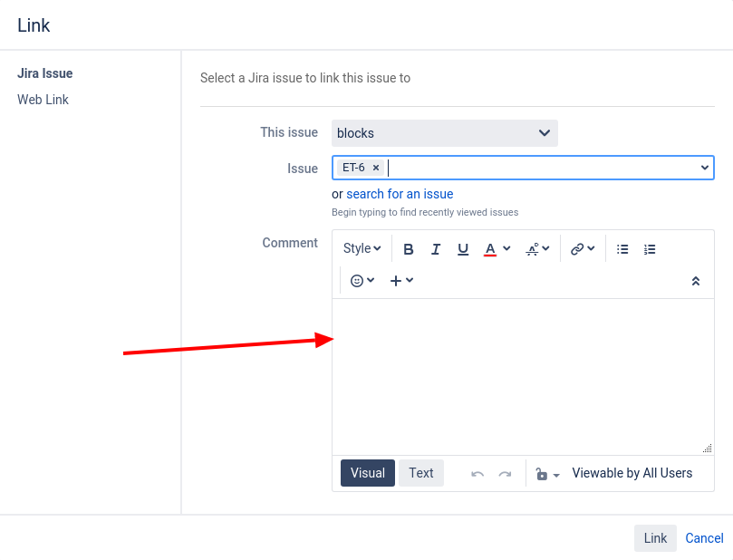Open the plus insert-more menu
733x560 pixels.
pos(401,281)
